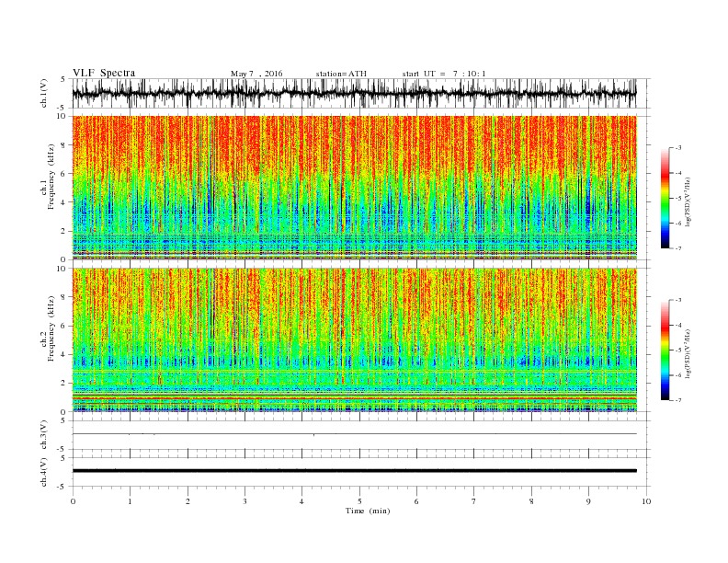Click the ch.1 'Frequency (kHz)' axis label

click(51, 177)
